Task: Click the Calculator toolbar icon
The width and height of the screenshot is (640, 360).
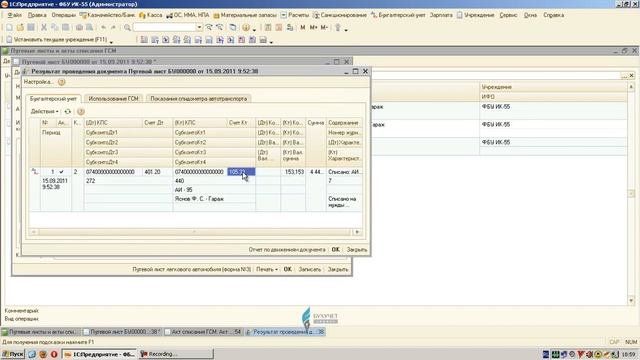Action: coord(268,27)
